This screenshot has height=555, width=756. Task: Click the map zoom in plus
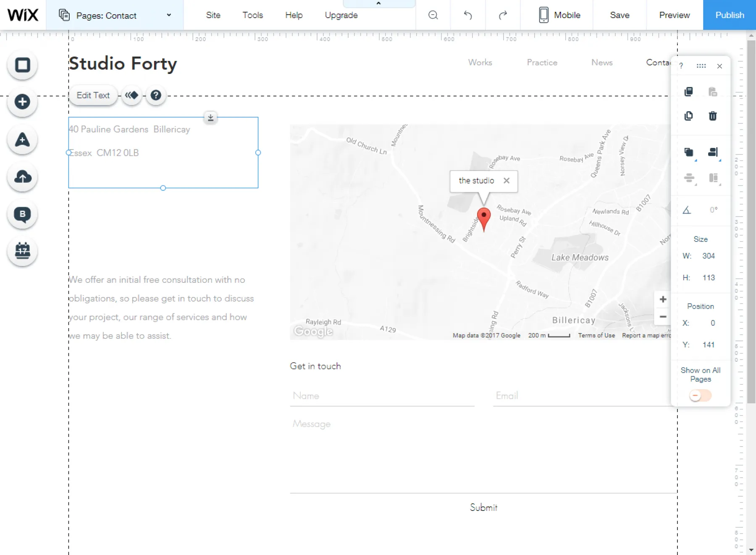click(x=663, y=299)
